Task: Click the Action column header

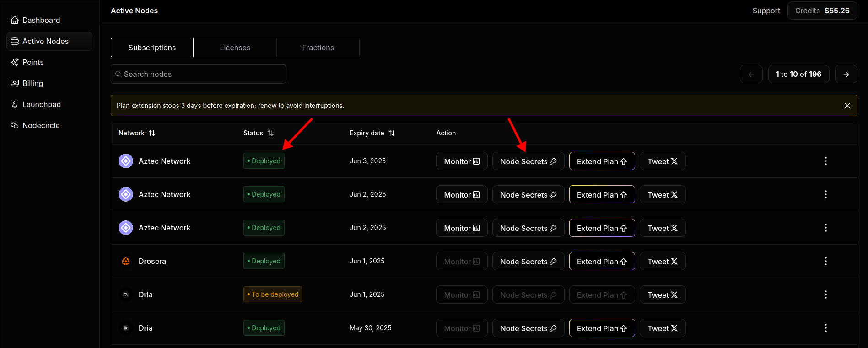Action: tap(446, 133)
